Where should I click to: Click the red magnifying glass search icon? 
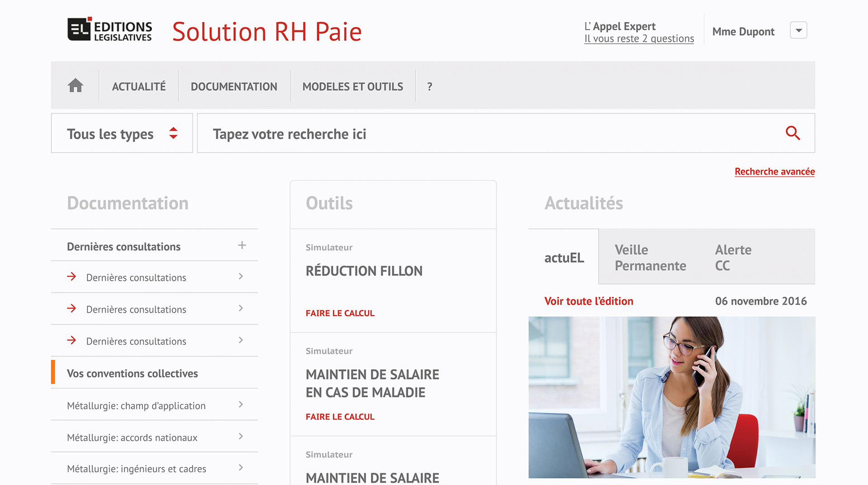(793, 133)
